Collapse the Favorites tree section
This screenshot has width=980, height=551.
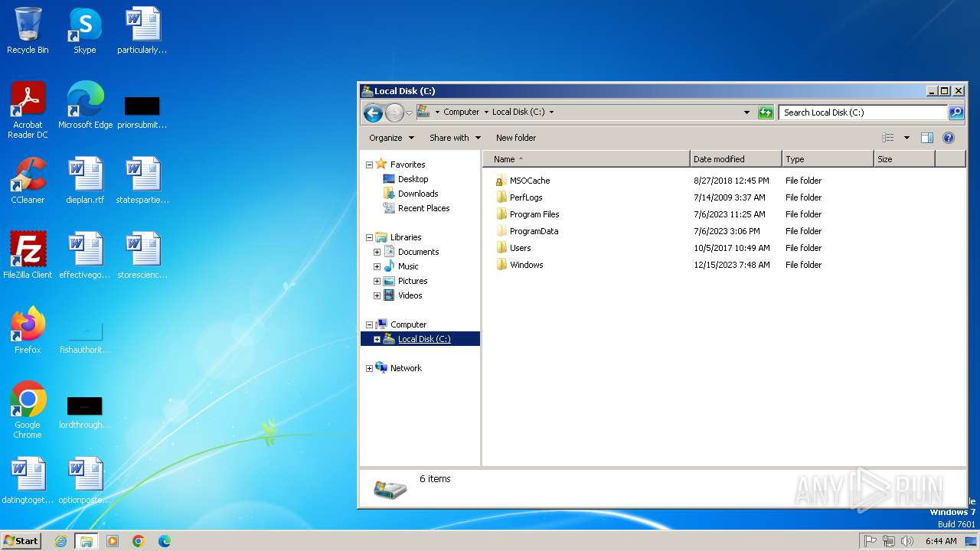[369, 165]
